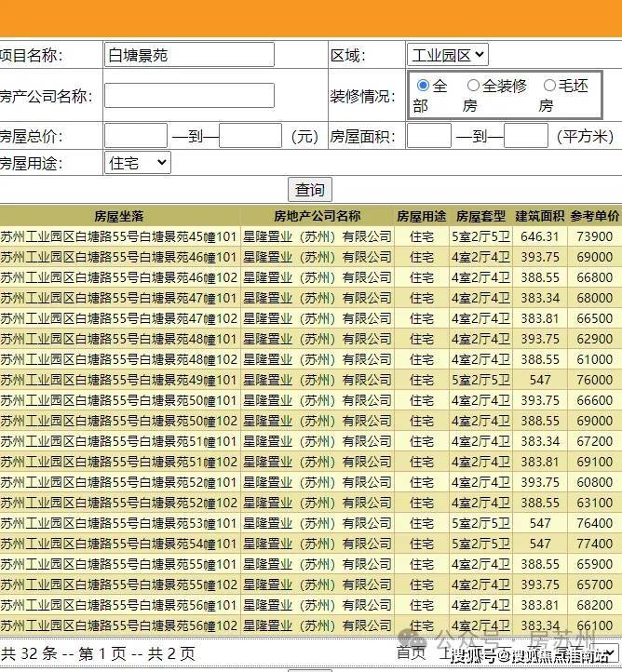Select the 全装修房 radio button
This screenshot has width=622, height=672.
[473, 86]
